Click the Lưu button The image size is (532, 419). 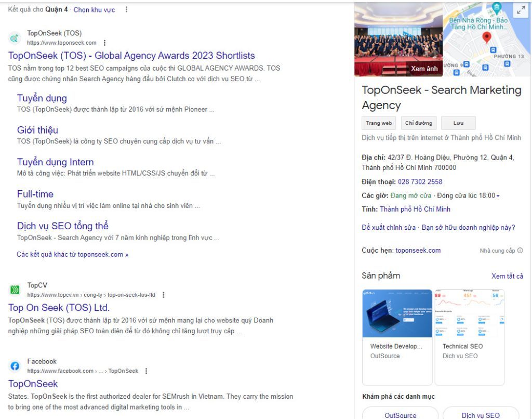tap(458, 123)
